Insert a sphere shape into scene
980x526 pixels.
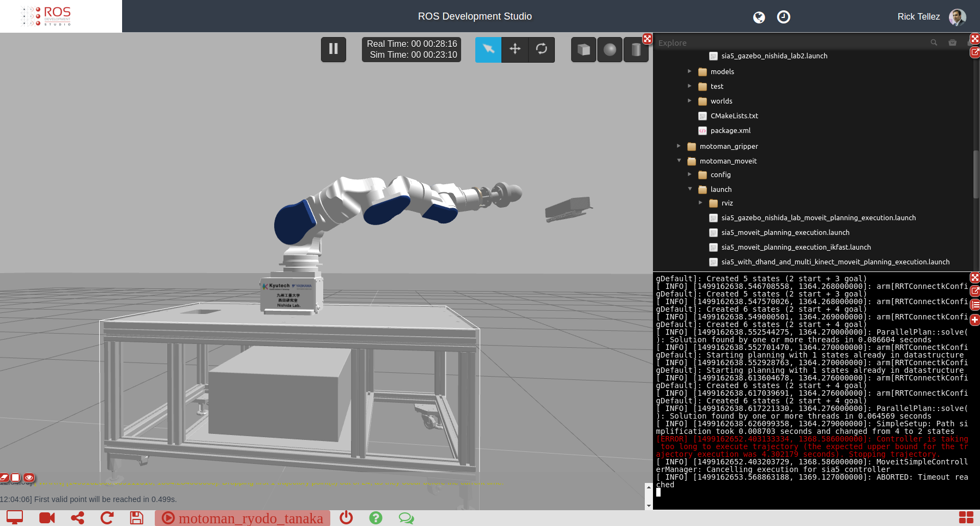point(610,50)
